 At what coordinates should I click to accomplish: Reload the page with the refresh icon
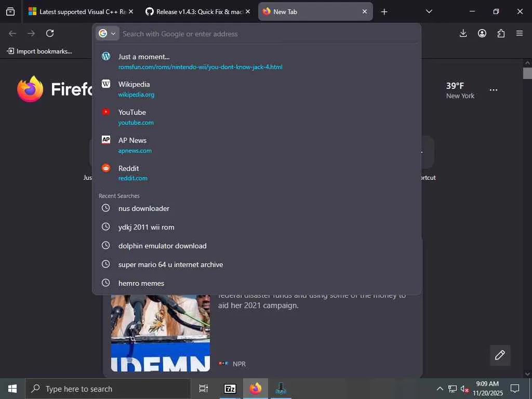(x=50, y=33)
